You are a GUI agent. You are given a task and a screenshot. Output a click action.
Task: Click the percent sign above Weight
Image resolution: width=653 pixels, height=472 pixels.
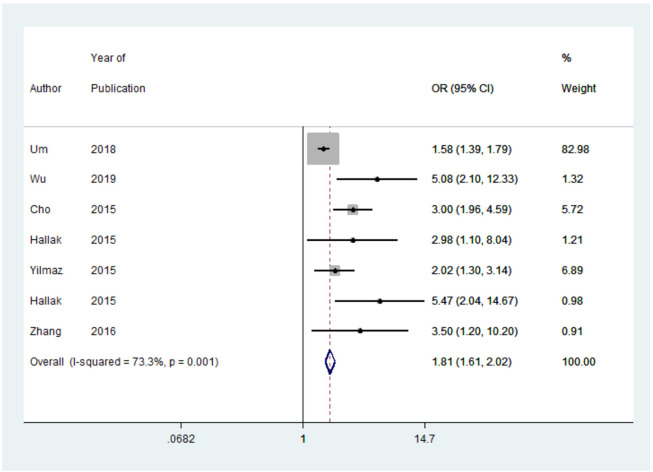pyautogui.click(x=566, y=58)
